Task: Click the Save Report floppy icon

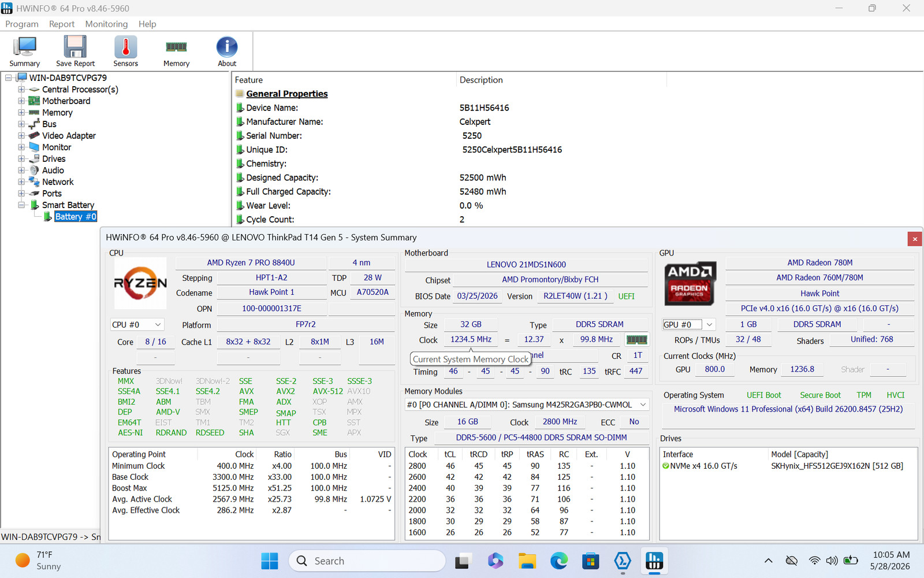Action: [75, 51]
